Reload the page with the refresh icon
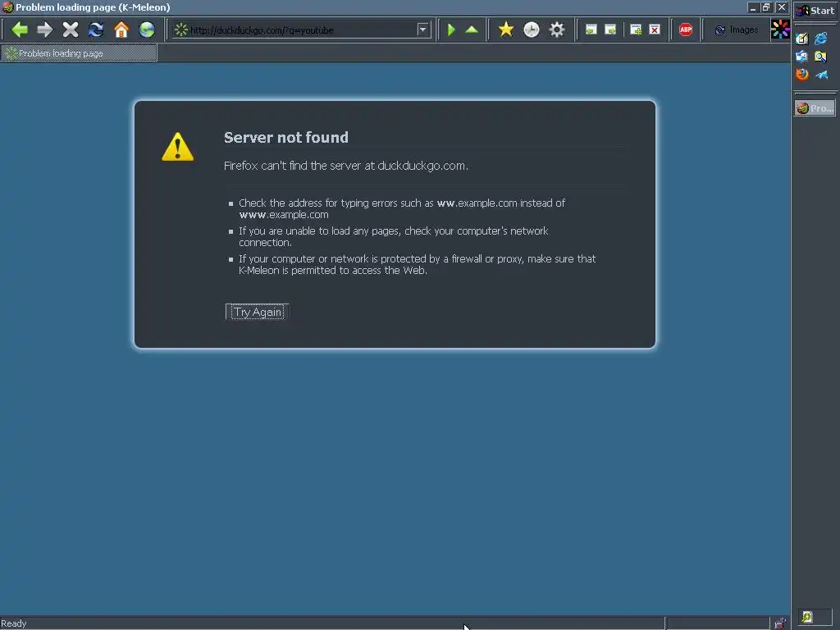The image size is (840, 630). [96, 30]
